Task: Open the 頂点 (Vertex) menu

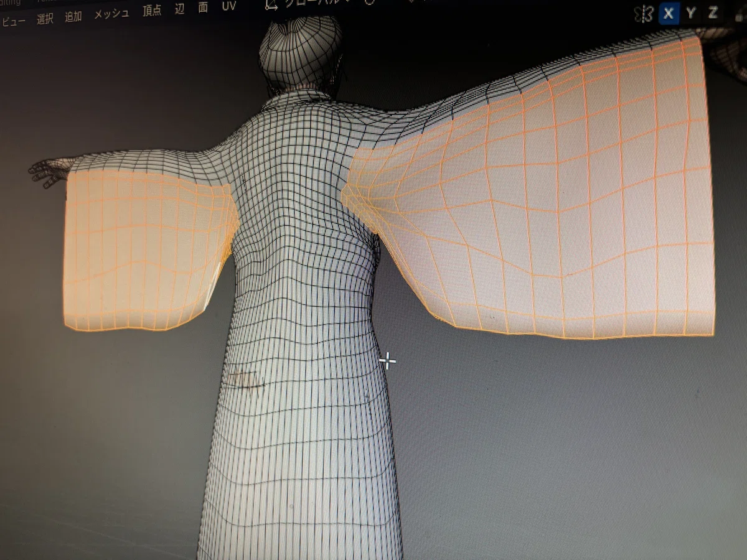Action: click(x=152, y=11)
